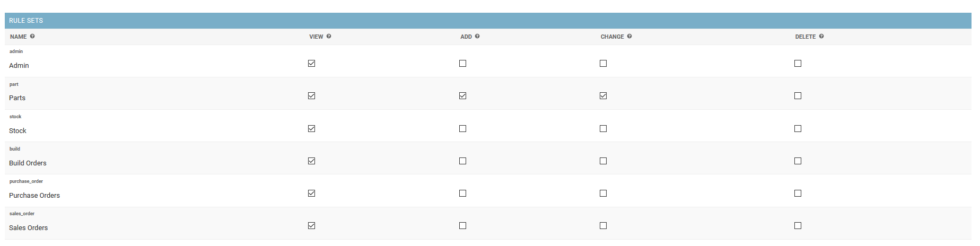980x246 pixels.
Task: Uncheck View permission for Admin
Action: tap(312, 64)
